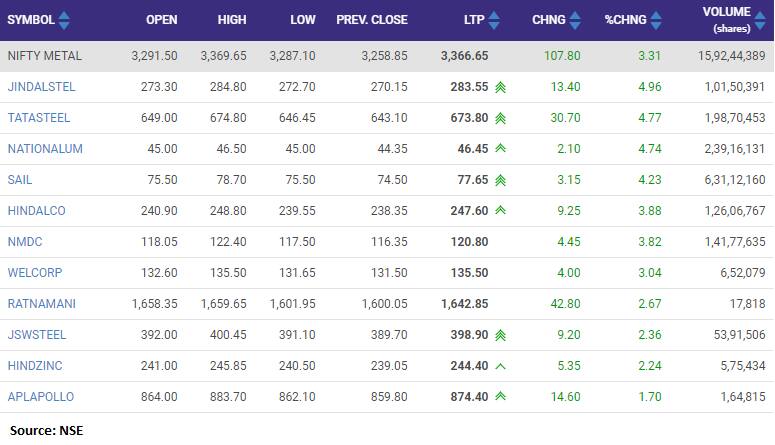
Task: Sort table by CHNG column arrows
Action: click(x=575, y=20)
